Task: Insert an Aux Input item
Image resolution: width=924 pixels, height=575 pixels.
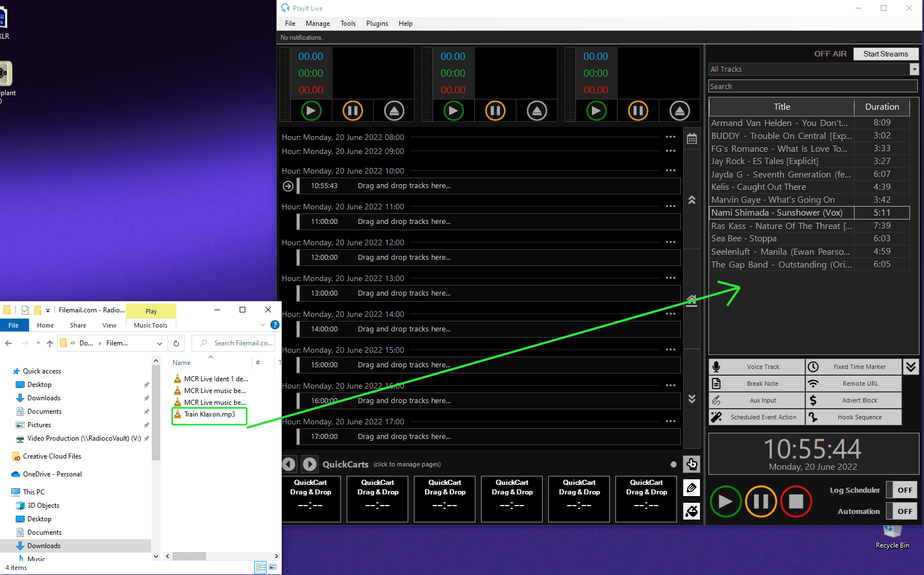Action: coord(756,400)
